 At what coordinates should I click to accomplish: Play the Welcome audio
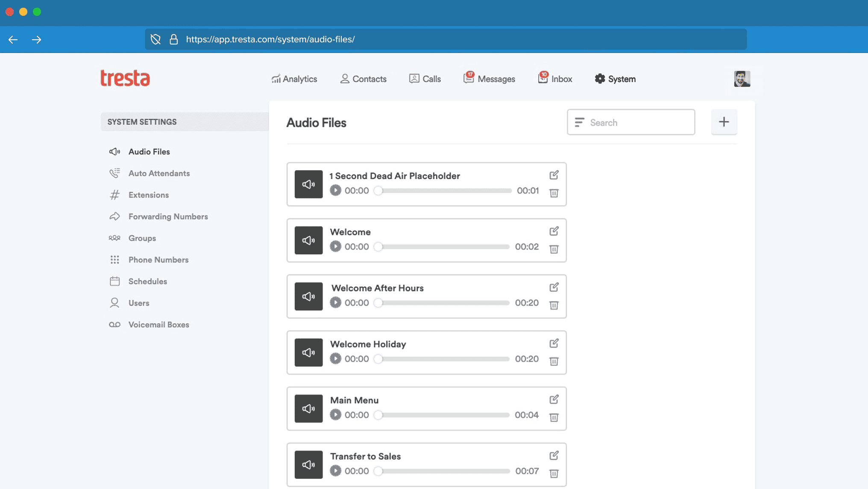335,247
